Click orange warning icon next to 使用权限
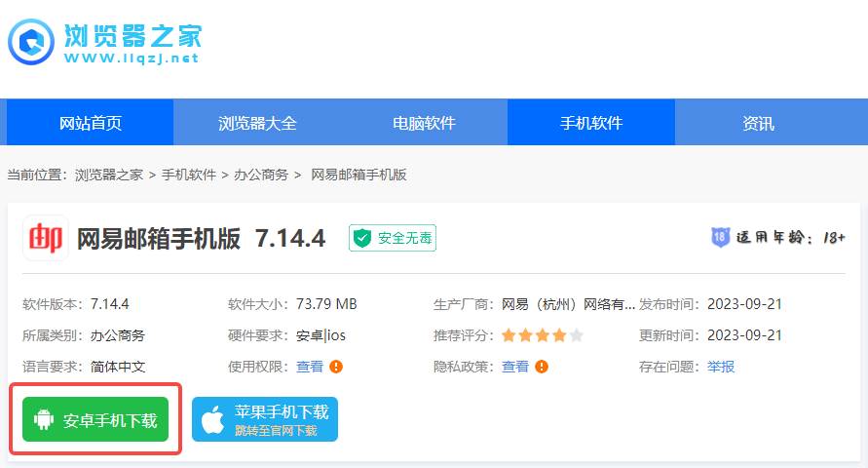868x468 pixels. (336, 367)
